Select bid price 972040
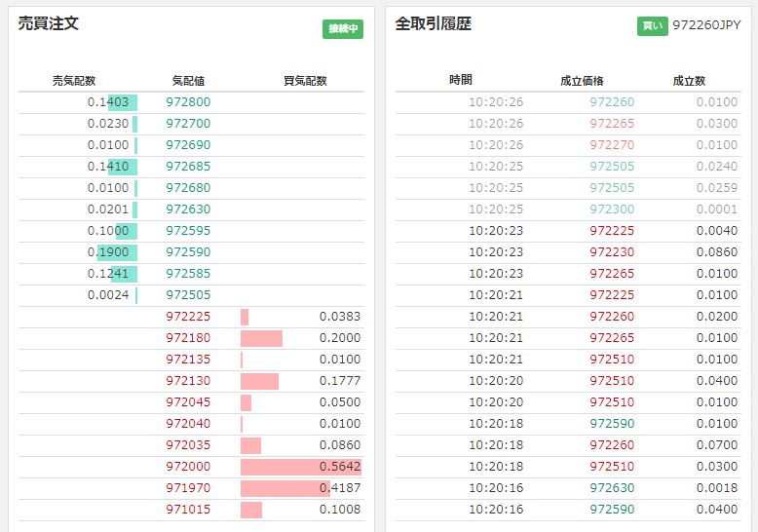The image size is (758, 532). point(188,424)
